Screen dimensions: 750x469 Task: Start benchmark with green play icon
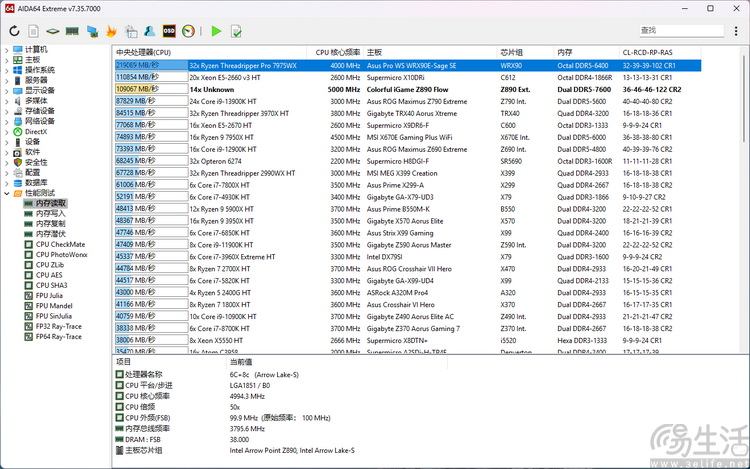[x=216, y=31]
